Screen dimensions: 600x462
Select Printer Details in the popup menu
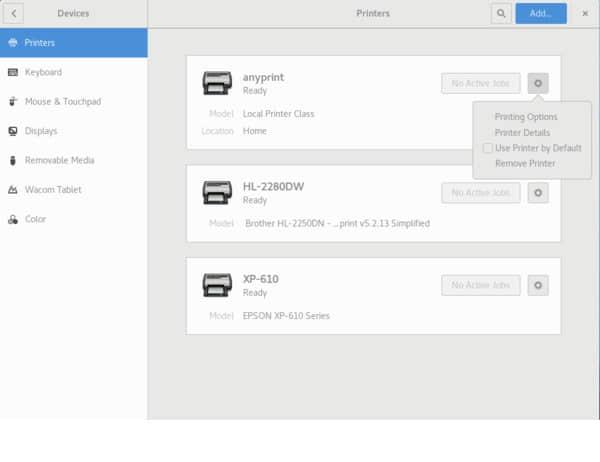point(523,133)
